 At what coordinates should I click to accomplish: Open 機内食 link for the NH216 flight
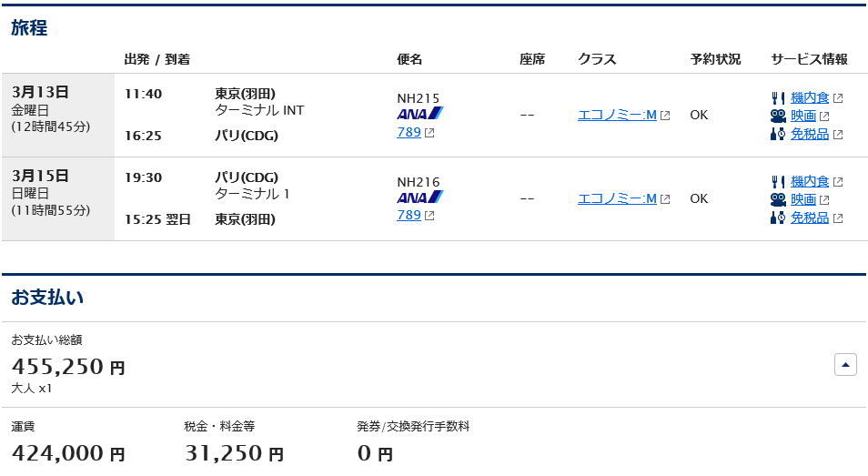(810, 181)
